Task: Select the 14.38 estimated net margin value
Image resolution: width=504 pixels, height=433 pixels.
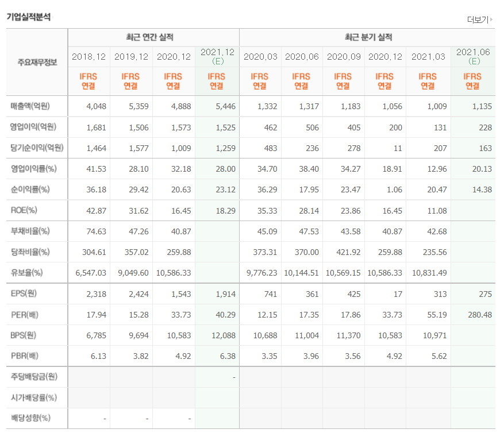Action: click(x=482, y=190)
